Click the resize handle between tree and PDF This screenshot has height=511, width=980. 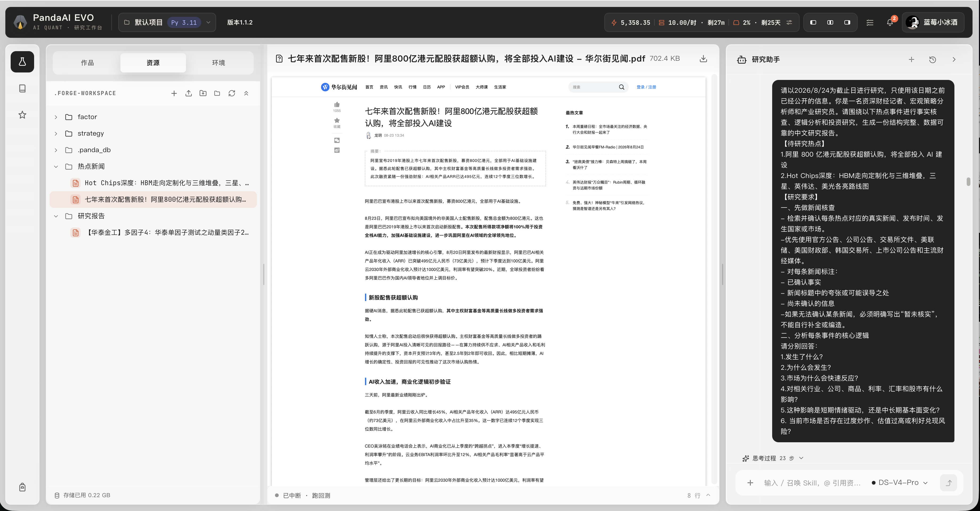[x=264, y=274]
